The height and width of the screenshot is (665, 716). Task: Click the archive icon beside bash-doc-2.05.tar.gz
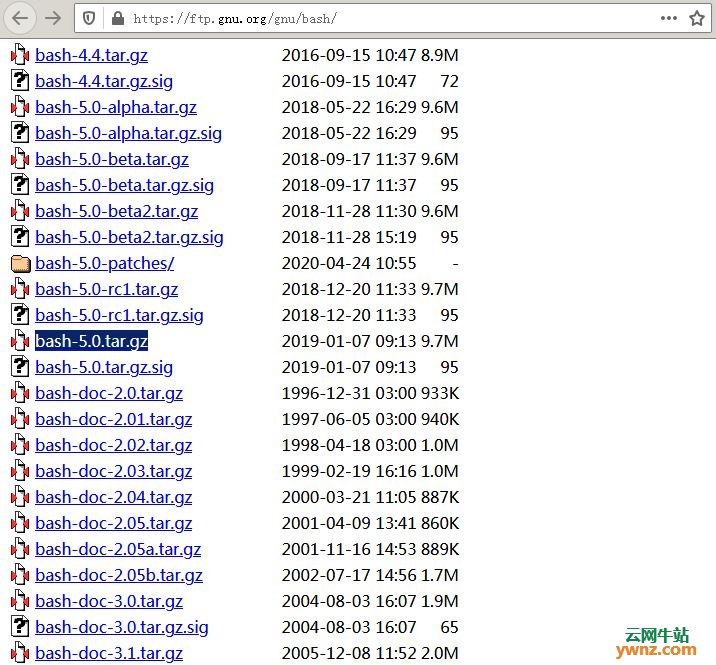coord(20,523)
